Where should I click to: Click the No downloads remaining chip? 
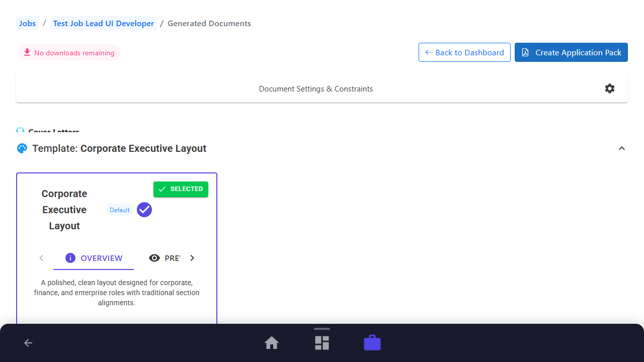point(69,53)
